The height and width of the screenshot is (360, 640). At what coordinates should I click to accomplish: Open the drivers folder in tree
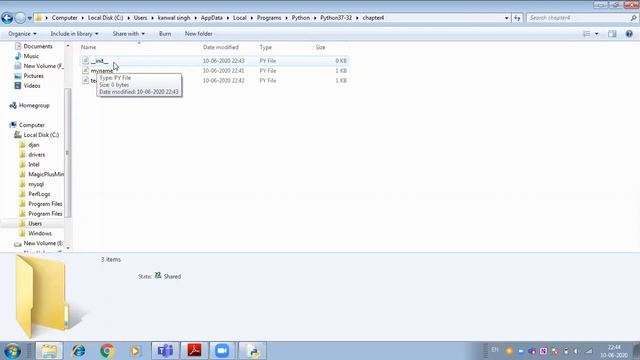(x=37, y=155)
